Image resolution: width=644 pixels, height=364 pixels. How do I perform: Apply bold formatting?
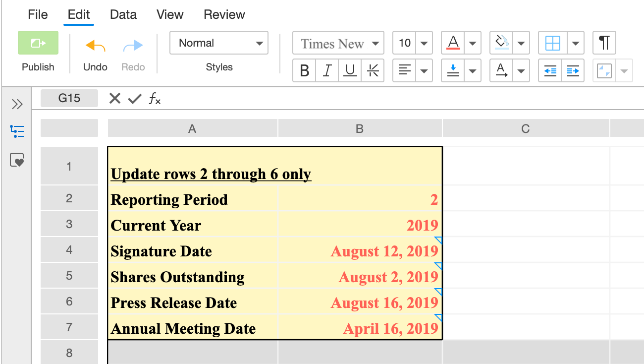[x=304, y=70]
